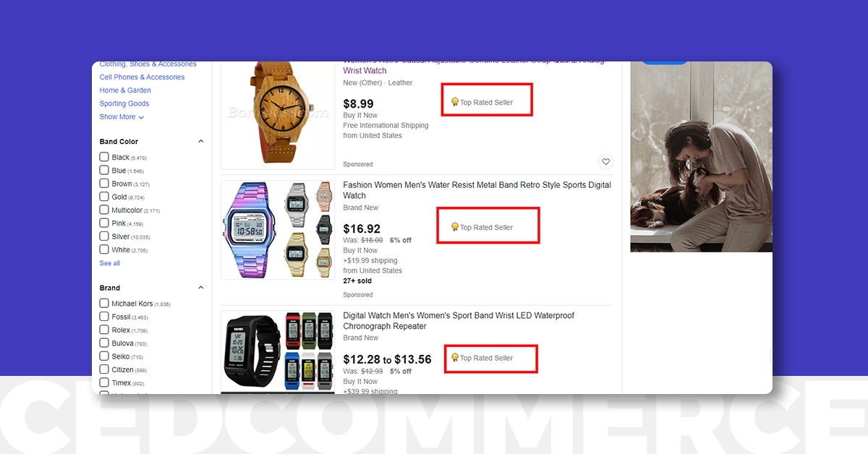Tick the Gold band color checkbox

pyautogui.click(x=104, y=197)
